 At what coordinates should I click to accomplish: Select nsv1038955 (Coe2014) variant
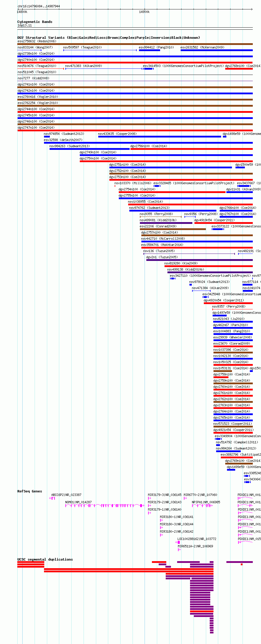pyautogui.click(x=190, y=204)
